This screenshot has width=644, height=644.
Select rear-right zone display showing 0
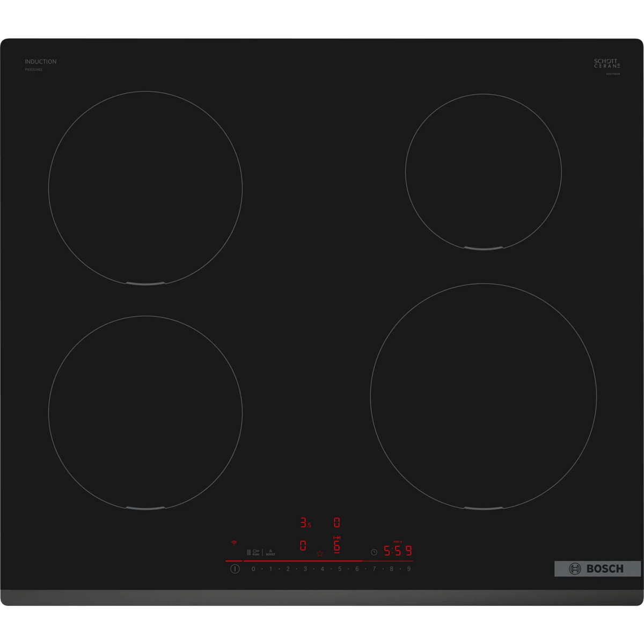pyautogui.click(x=337, y=522)
